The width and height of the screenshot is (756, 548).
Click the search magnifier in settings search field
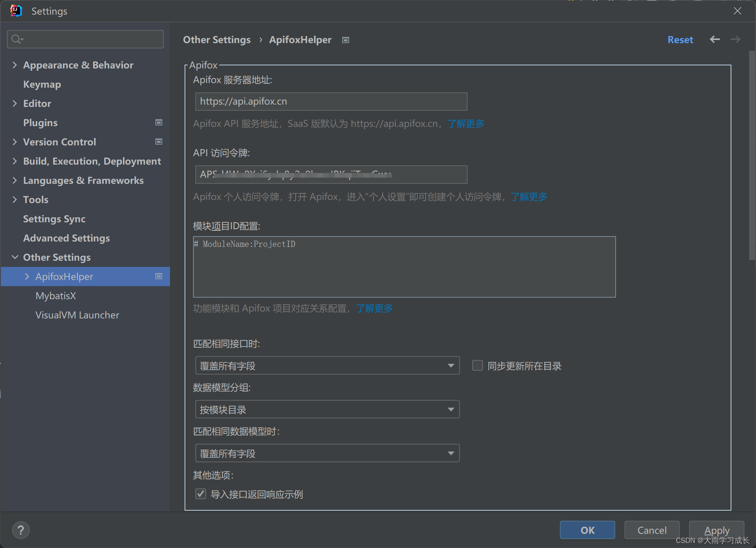tap(17, 39)
